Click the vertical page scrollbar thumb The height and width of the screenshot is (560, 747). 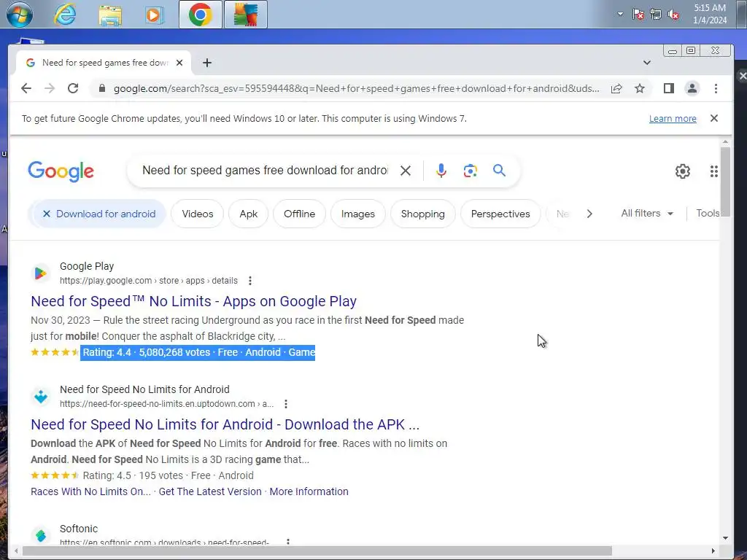pos(725,182)
